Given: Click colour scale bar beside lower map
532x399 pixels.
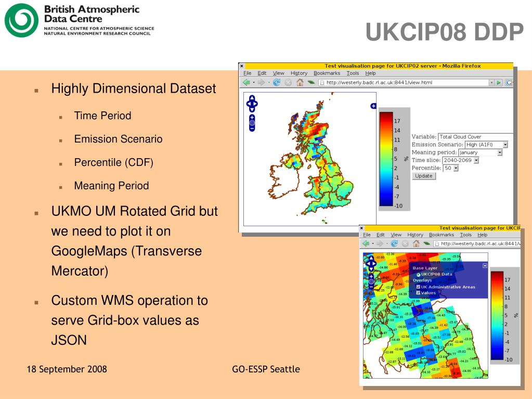Looking at the screenshot, I should click(497, 316).
